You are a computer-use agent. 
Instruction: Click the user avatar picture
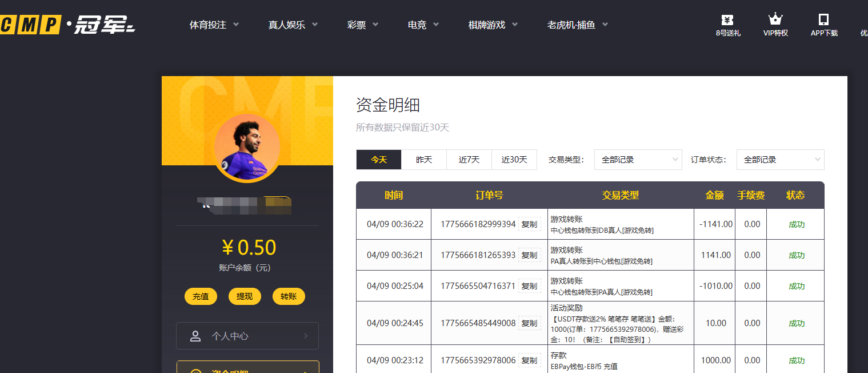pyautogui.click(x=247, y=146)
